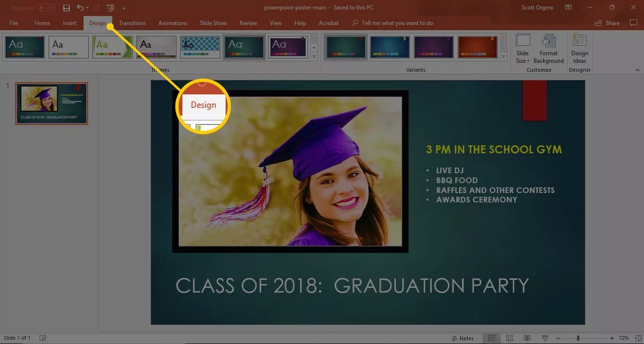Toggle the AutoSave switch
644x344 pixels.
click(x=47, y=8)
